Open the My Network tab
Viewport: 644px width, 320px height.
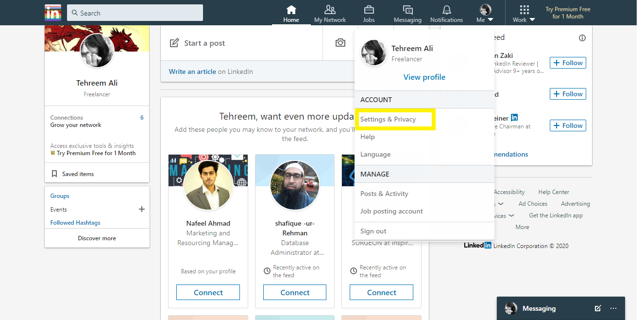(x=330, y=14)
